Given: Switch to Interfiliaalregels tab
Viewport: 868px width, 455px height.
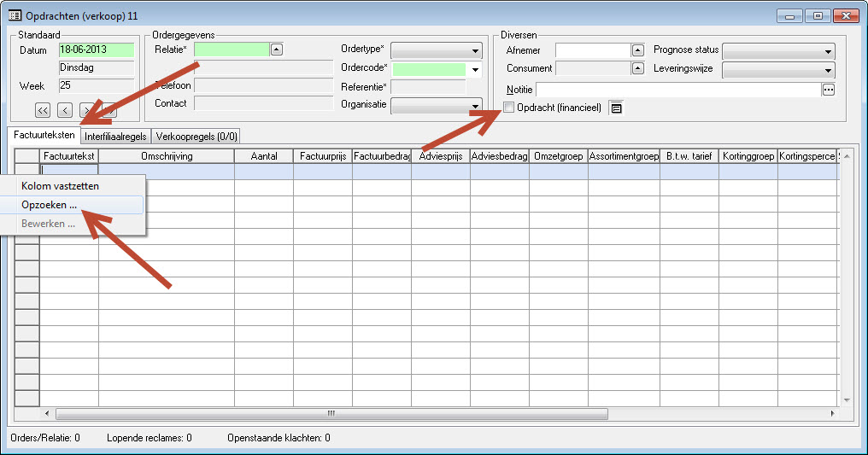Looking at the screenshot, I should [x=115, y=137].
